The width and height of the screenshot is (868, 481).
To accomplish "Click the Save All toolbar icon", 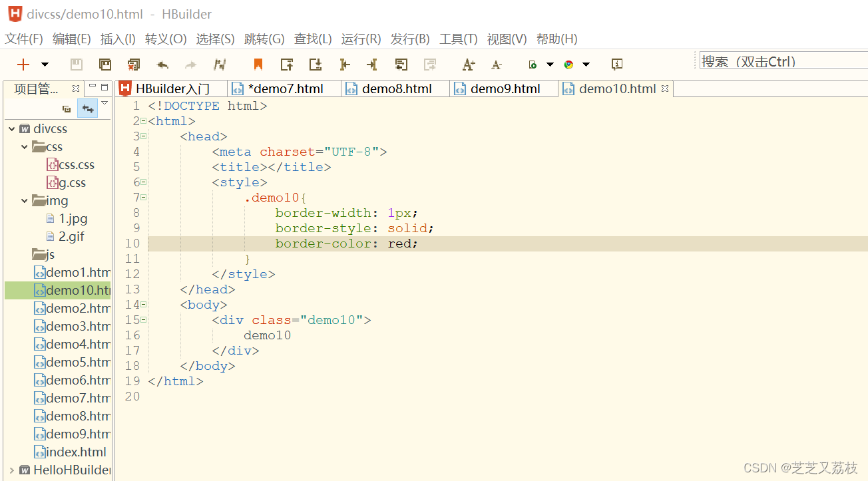I will point(105,65).
